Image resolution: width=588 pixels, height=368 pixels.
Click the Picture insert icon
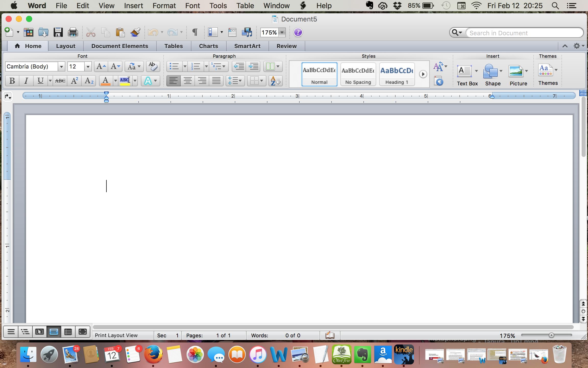516,71
